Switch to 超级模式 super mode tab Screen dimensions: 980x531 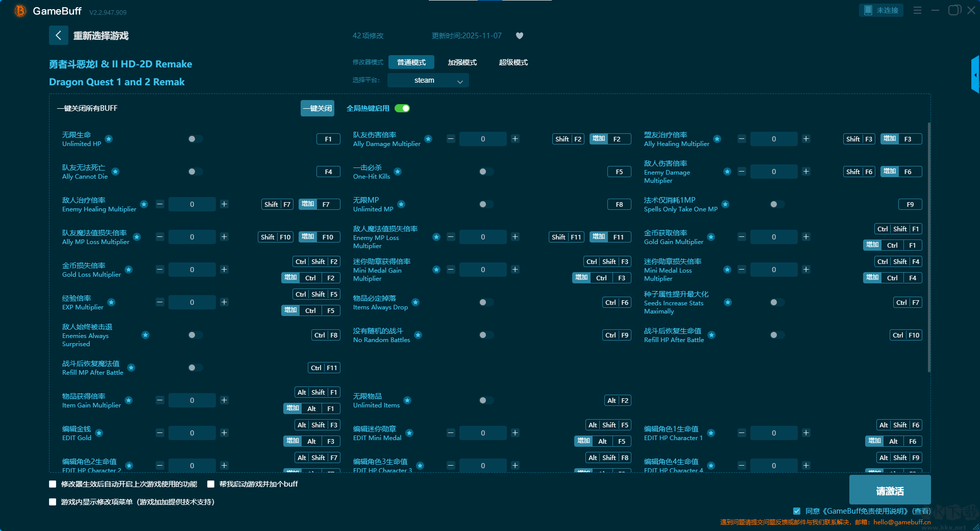point(513,62)
